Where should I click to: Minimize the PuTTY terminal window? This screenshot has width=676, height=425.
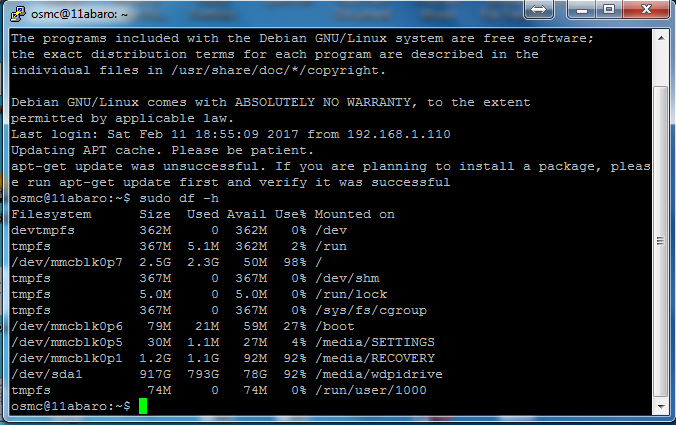point(582,9)
